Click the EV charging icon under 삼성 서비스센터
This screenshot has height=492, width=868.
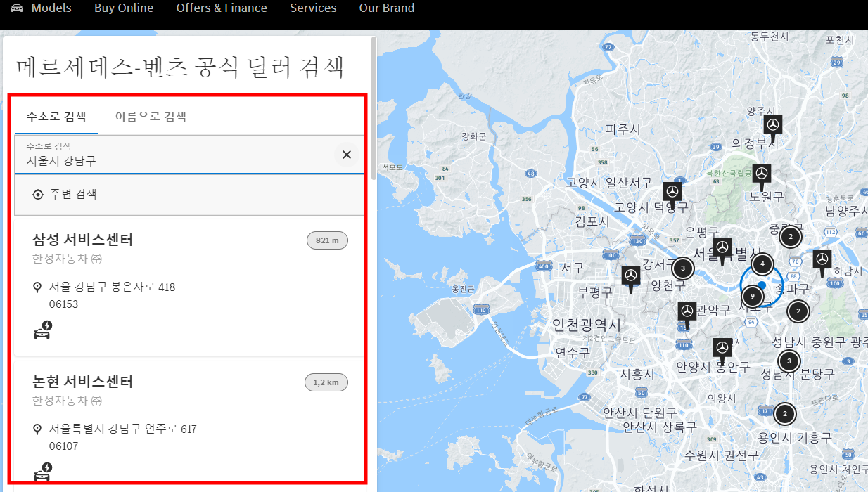43,330
